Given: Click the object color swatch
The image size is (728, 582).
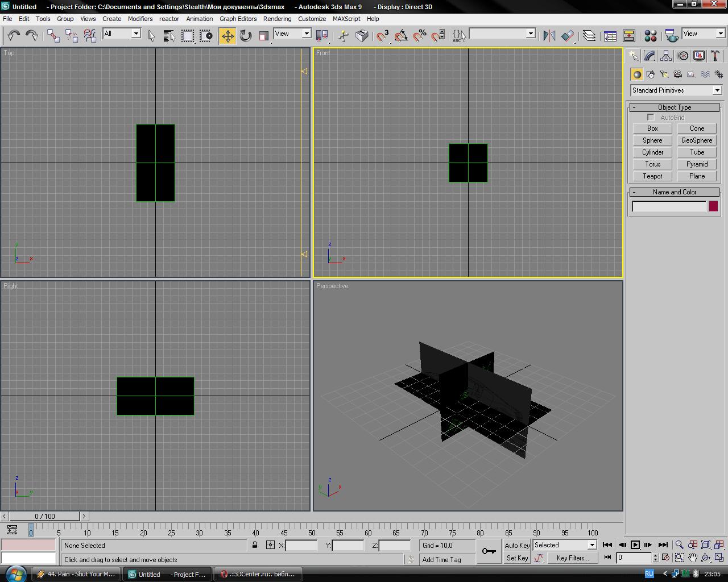Looking at the screenshot, I should [713, 206].
